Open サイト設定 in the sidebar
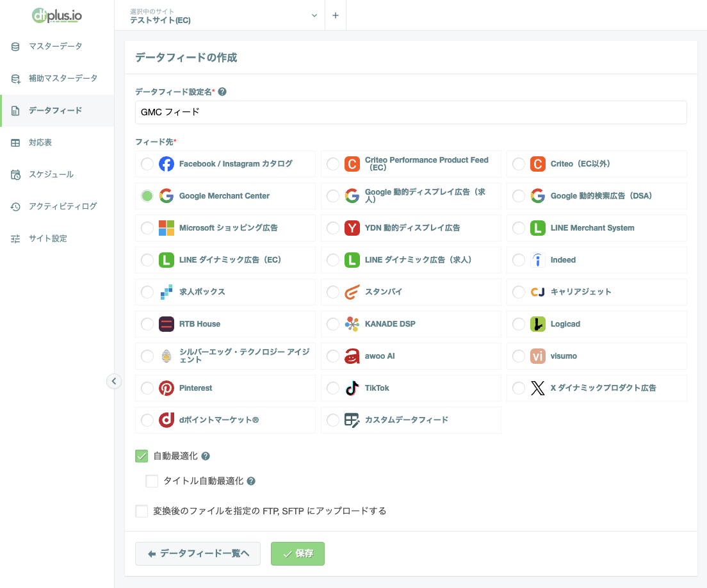 click(x=57, y=238)
